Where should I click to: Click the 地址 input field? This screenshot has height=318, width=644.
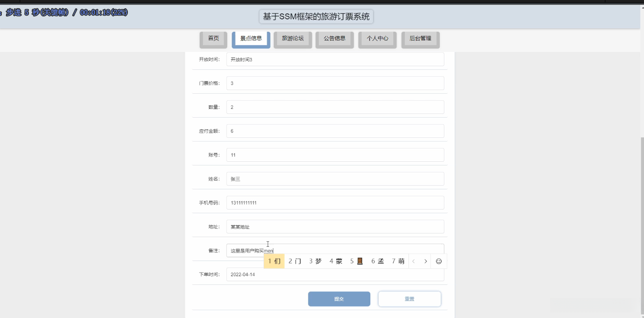pyautogui.click(x=335, y=227)
